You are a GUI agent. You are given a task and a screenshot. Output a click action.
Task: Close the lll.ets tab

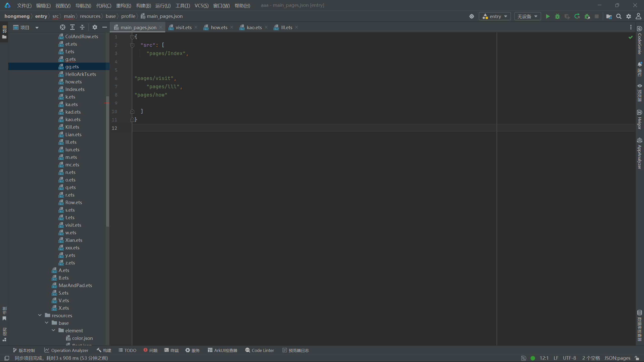point(297,27)
